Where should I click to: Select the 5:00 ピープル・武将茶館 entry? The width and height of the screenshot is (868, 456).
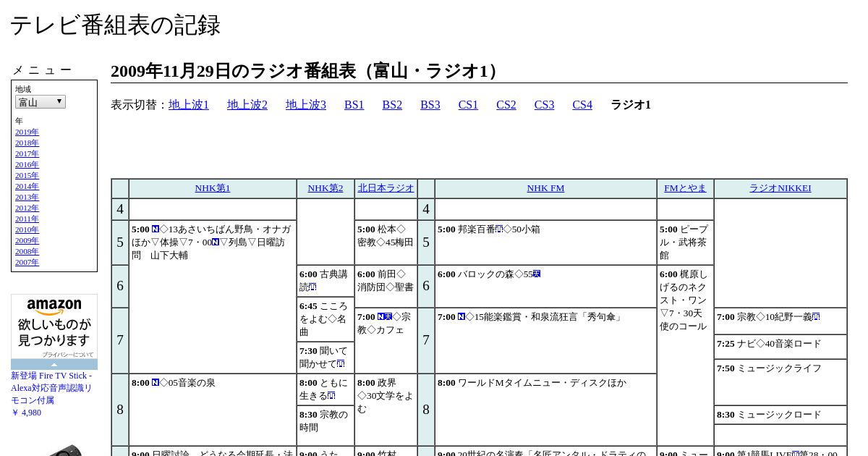point(685,242)
